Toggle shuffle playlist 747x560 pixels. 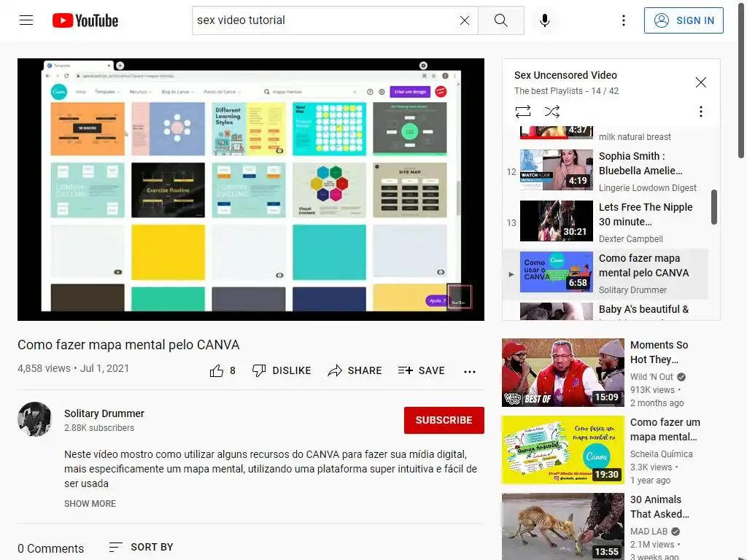coord(552,112)
